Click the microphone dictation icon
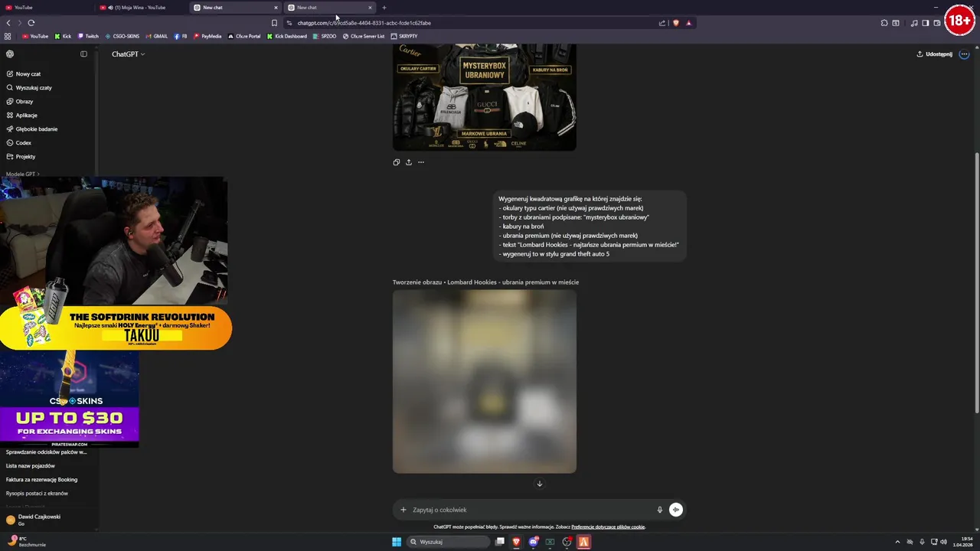 pyautogui.click(x=659, y=510)
